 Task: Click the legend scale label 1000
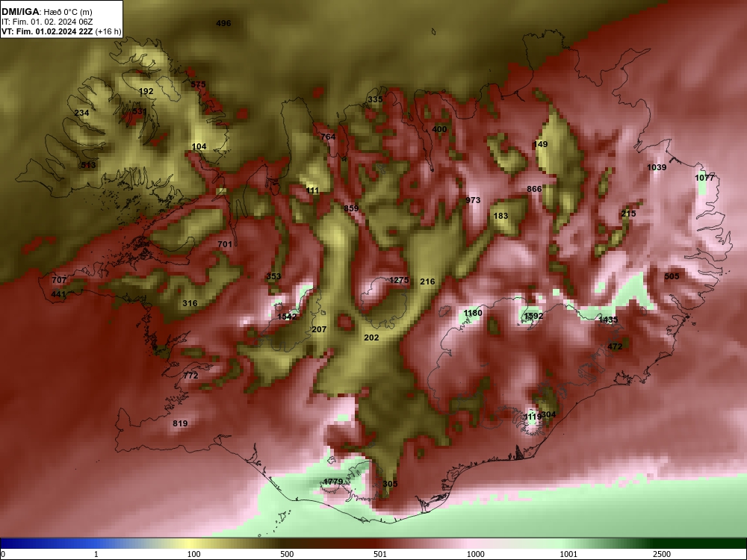475,554
